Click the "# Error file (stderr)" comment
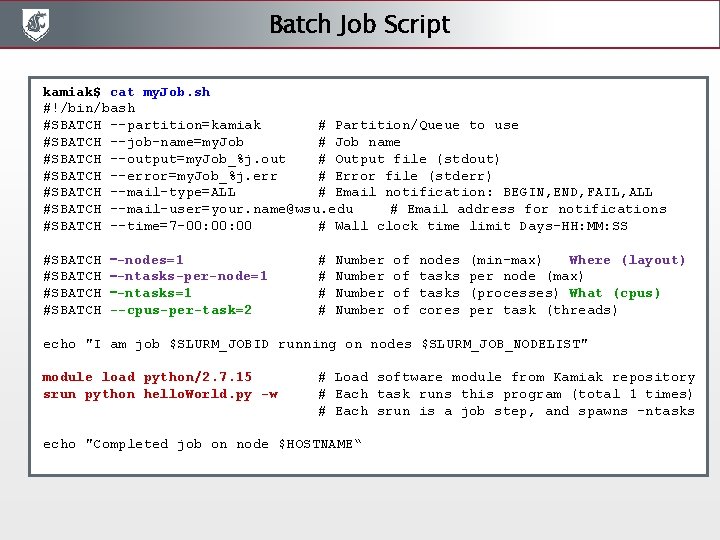720x540 pixels. (405, 176)
